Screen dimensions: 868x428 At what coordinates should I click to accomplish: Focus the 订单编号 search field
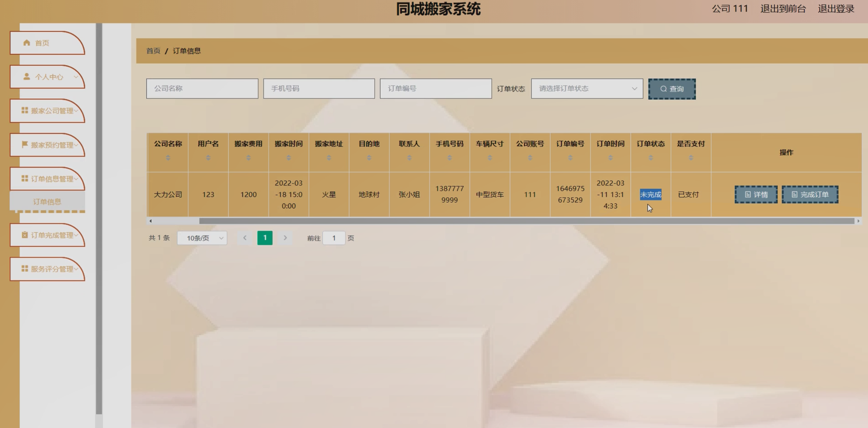(x=436, y=88)
